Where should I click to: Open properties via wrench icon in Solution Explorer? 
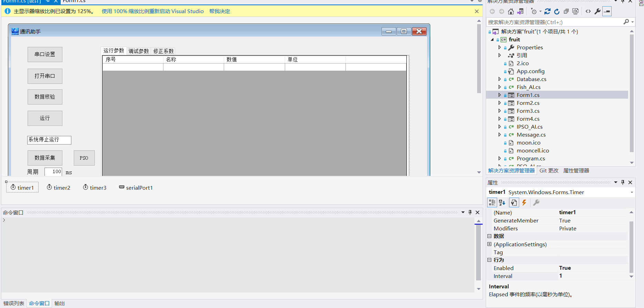[597, 11]
